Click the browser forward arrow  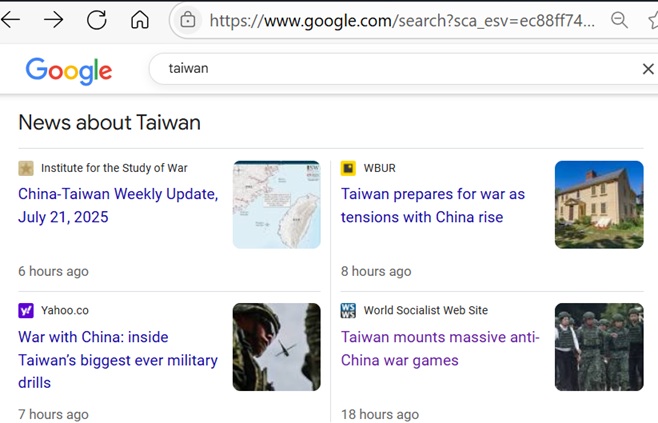tap(53, 20)
